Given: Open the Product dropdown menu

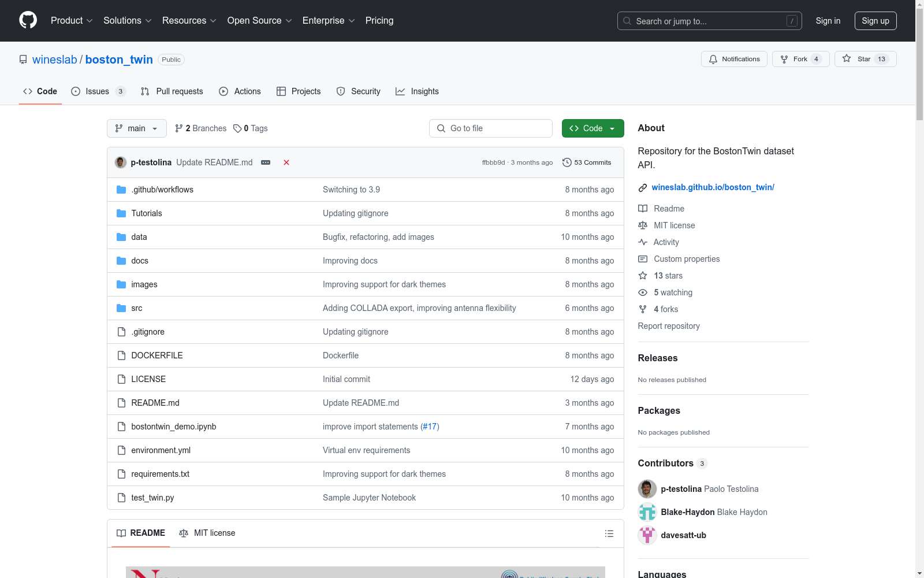Looking at the screenshot, I should coord(72,20).
